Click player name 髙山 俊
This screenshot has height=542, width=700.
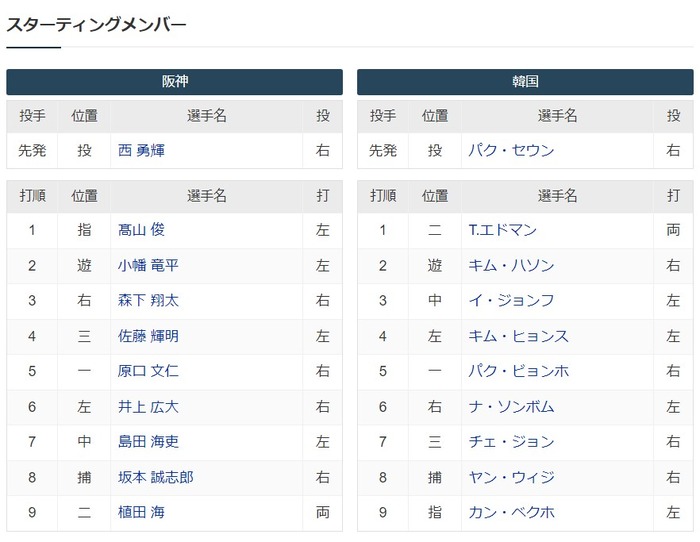141,230
